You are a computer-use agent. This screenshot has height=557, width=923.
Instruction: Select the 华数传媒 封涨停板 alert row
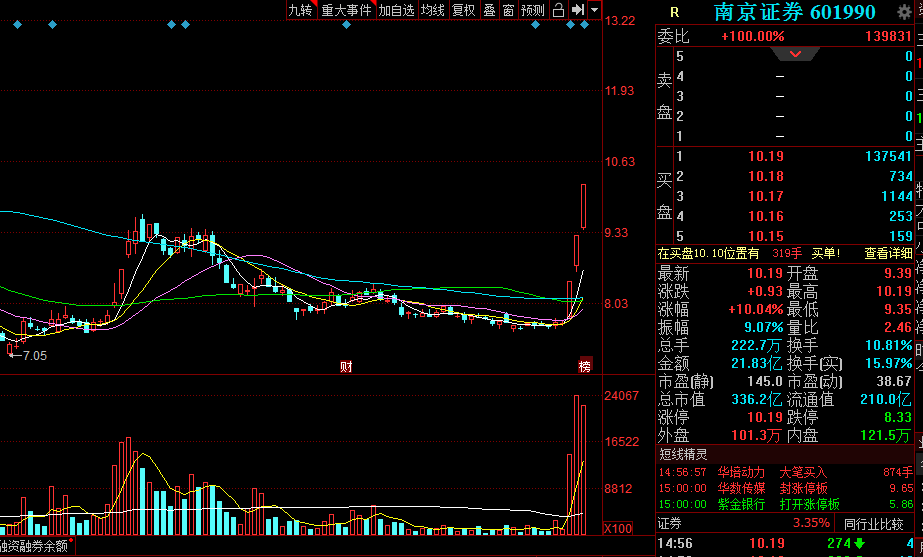point(785,488)
